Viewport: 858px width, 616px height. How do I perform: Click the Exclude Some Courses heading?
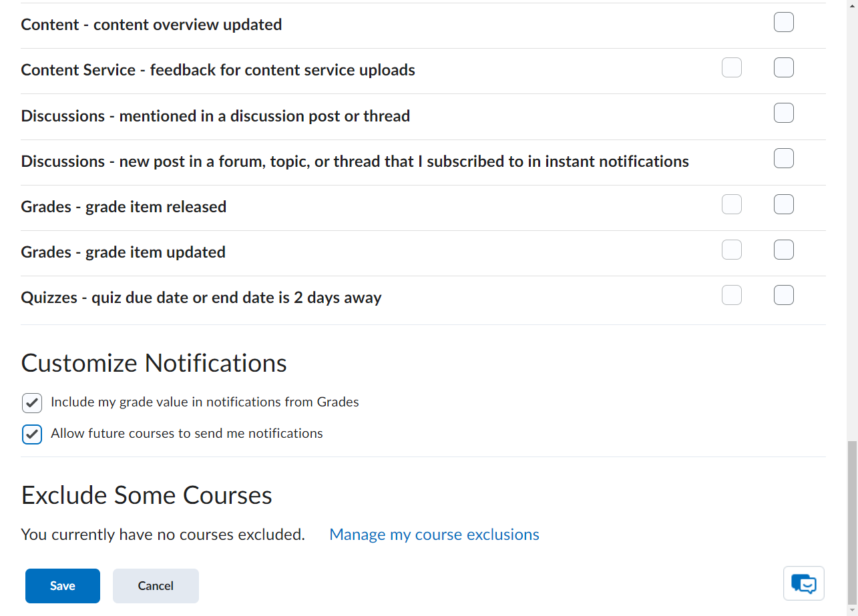pos(147,495)
